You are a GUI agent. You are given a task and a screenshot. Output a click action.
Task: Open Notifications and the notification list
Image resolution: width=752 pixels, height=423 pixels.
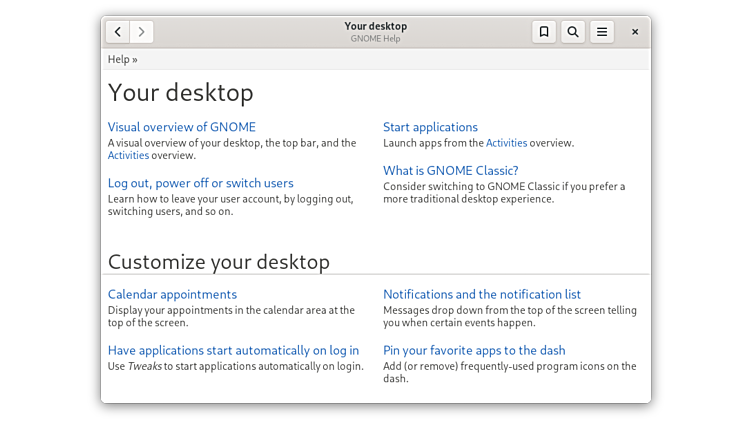tap(482, 295)
